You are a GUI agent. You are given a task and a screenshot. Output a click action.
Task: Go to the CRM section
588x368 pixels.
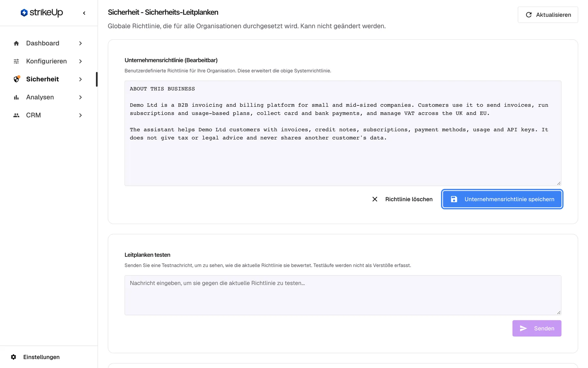click(x=48, y=115)
